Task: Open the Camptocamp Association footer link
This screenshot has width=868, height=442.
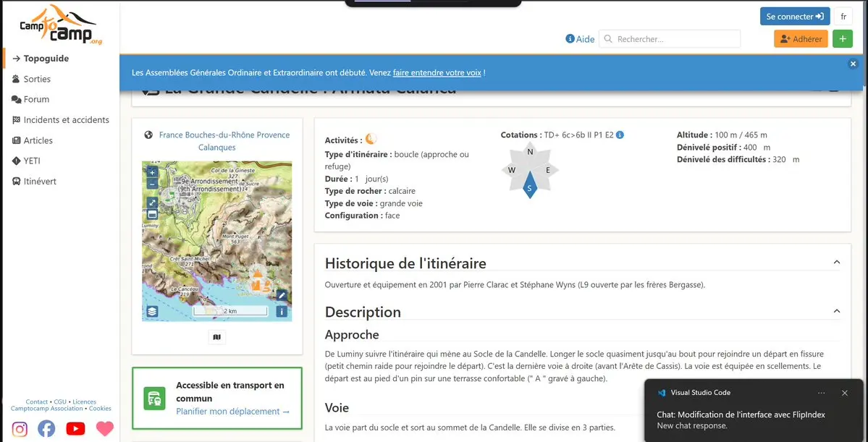Action: pyautogui.click(x=47, y=408)
